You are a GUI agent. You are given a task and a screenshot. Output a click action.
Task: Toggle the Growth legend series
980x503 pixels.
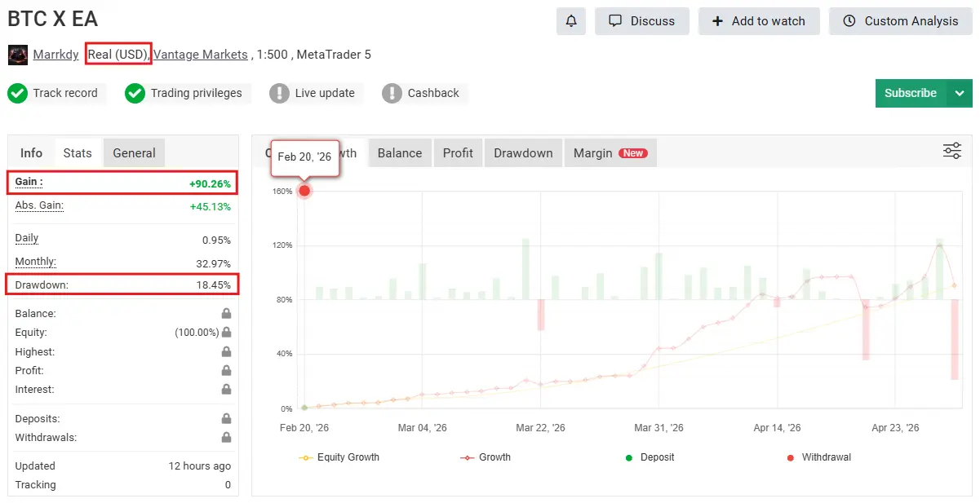click(x=486, y=457)
